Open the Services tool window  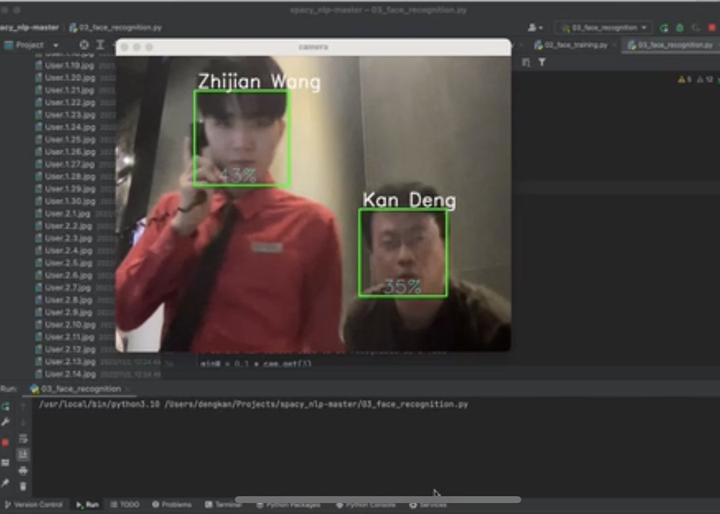click(428, 505)
